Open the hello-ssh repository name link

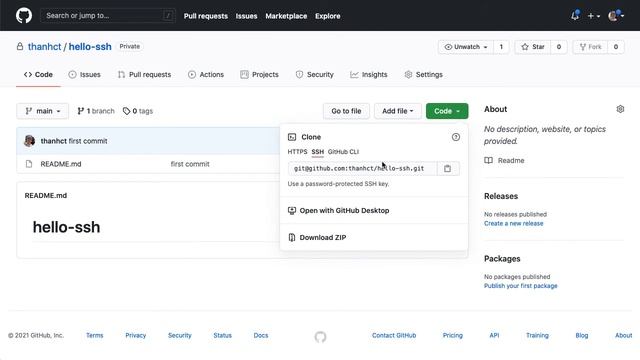90,47
